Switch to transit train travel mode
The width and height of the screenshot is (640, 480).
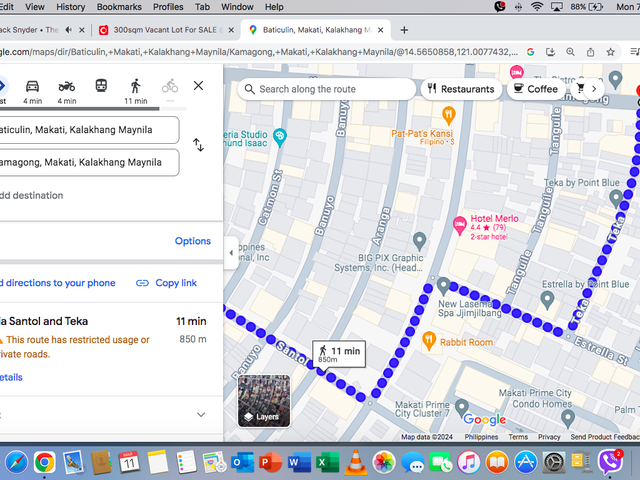click(x=101, y=86)
